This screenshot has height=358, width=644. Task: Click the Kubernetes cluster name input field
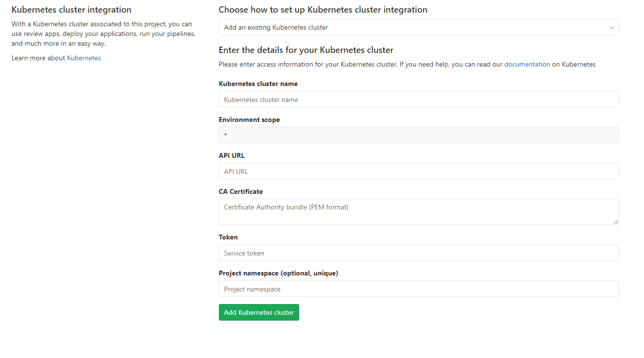[418, 99]
